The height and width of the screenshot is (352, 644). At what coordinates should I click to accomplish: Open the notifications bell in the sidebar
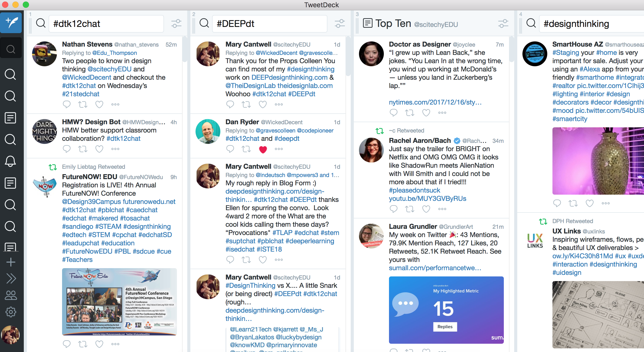click(11, 161)
